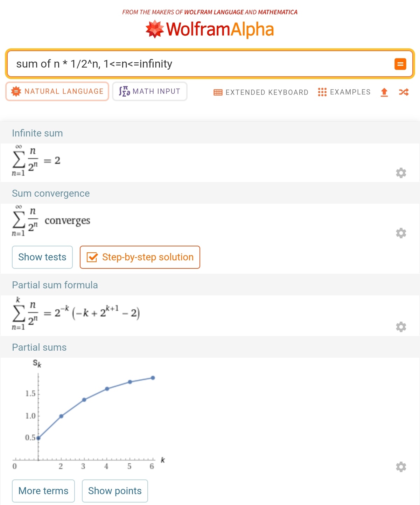Toggle Show points on plot
This screenshot has height=505, width=420.
tap(115, 491)
